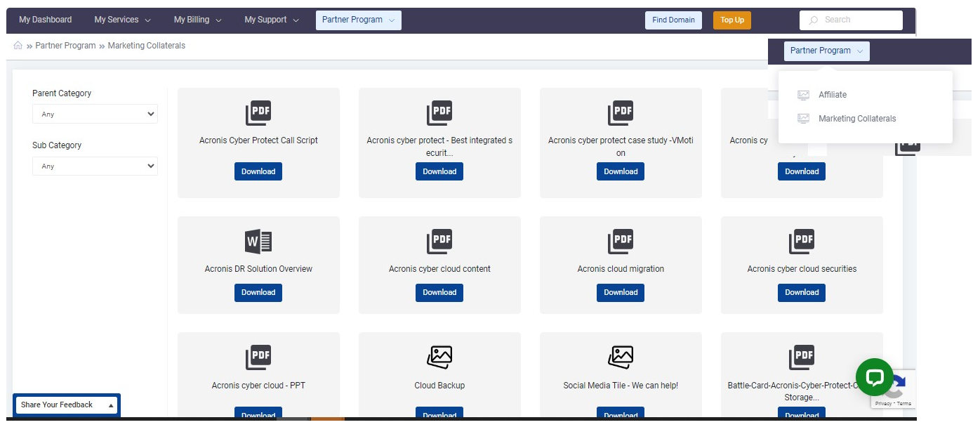Click the Marketing Collaterals menu icon
The width and height of the screenshot is (980, 427).
coord(804,119)
